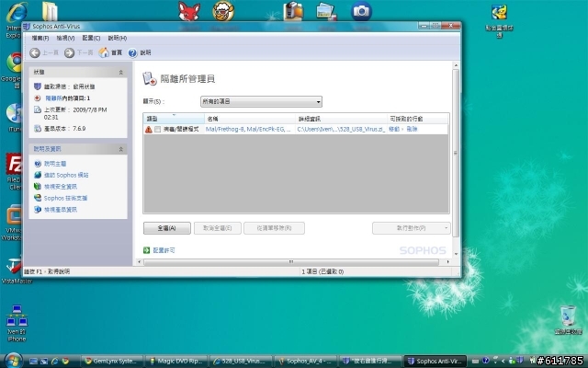Click the product version 7.6.9 icon
The image size is (588, 368).
click(x=37, y=129)
